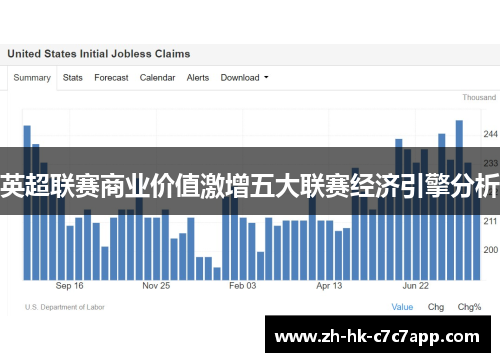The height and width of the screenshot is (362, 500).
Task: Switch chart to Chg% view
Action: (x=469, y=307)
